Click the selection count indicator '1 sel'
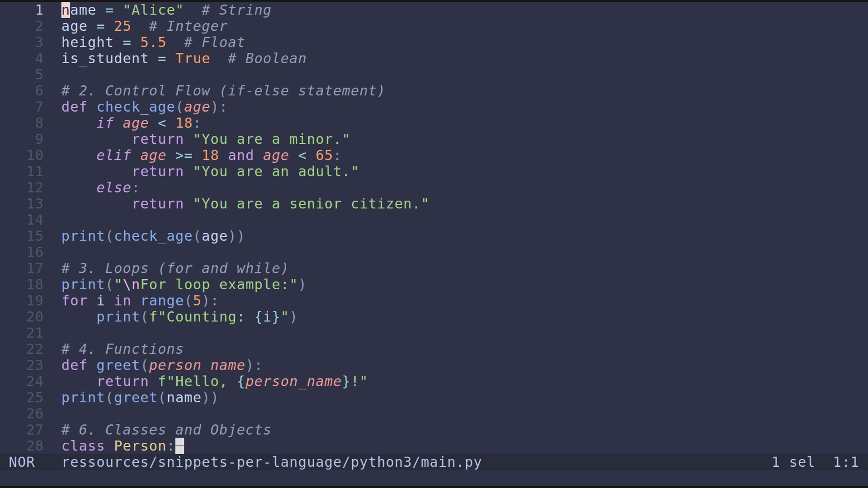The height and width of the screenshot is (488, 868). pyautogui.click(x=793, y=462)
